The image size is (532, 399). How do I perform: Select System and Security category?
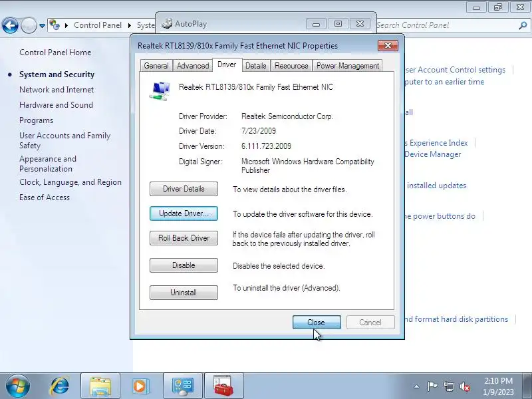pos(57,74)
